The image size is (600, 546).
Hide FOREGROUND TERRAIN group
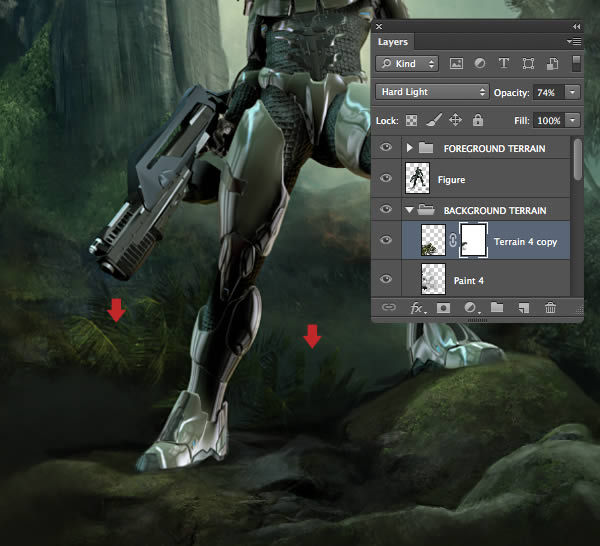[386, 147]
